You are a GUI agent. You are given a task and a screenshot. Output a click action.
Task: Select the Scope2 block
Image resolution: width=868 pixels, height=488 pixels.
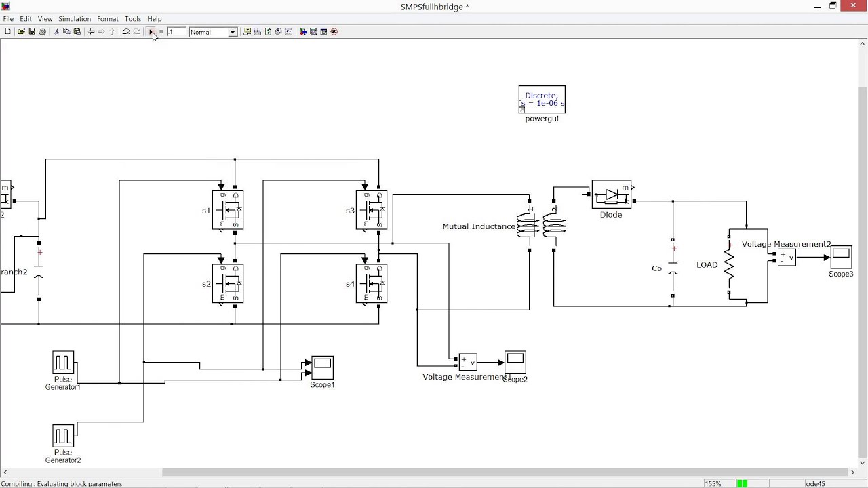pos(515,363)
